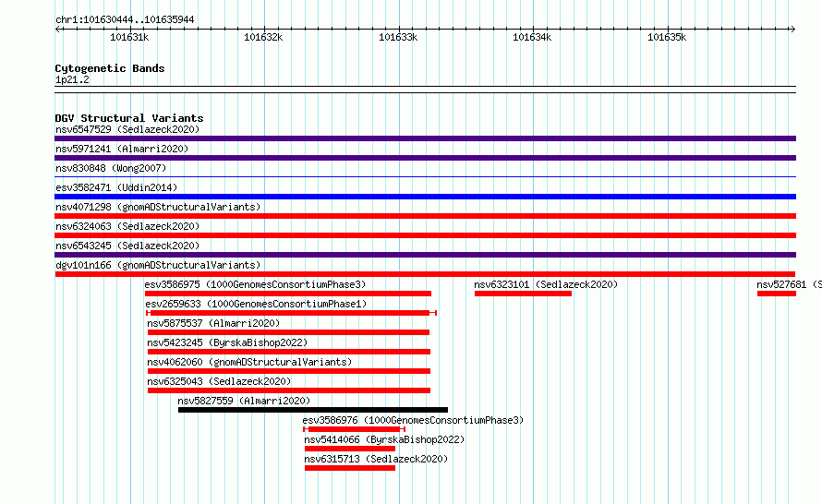Click the red bar of nsv6323101

[x=523, y=294]
